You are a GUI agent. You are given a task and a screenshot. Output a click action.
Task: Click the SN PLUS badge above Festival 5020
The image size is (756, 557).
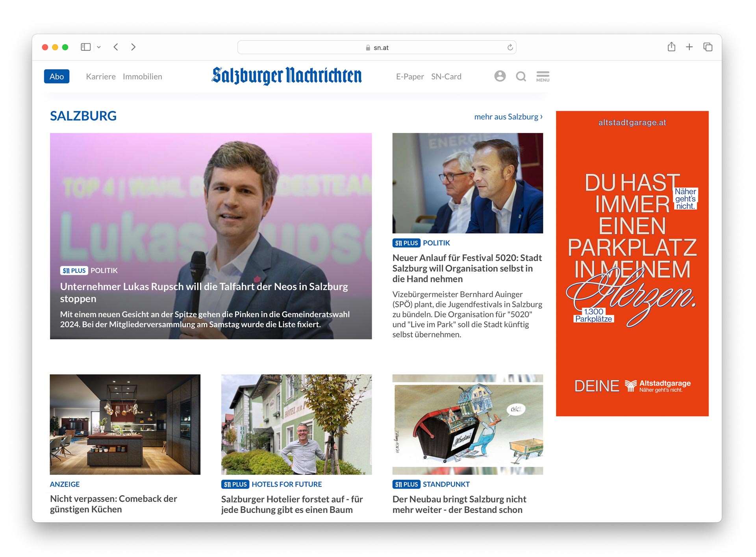pos(406,243)
